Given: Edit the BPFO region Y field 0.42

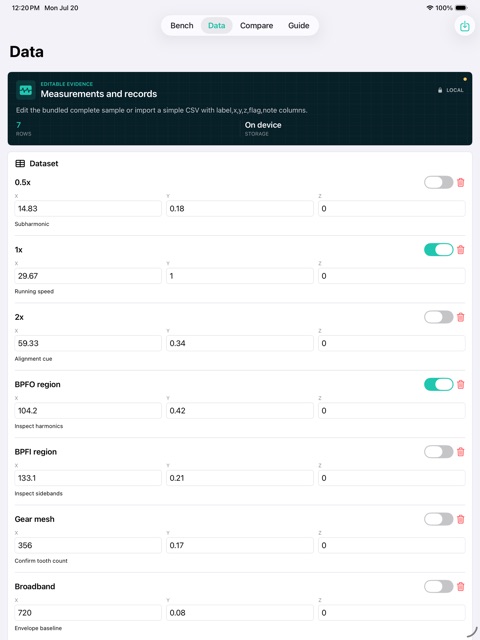Looking at the screenshot, I should pyautogui.click(x=240, y=411).
